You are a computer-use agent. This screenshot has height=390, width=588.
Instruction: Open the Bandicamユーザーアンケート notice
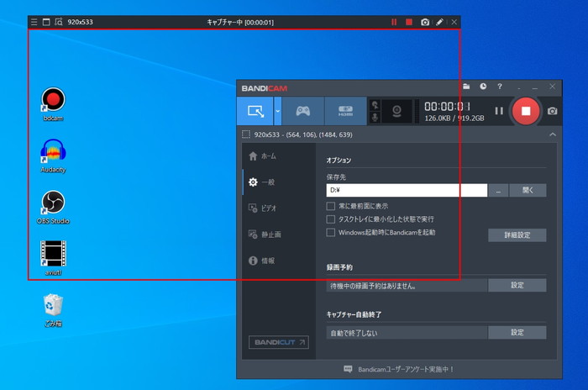[399, 369]
